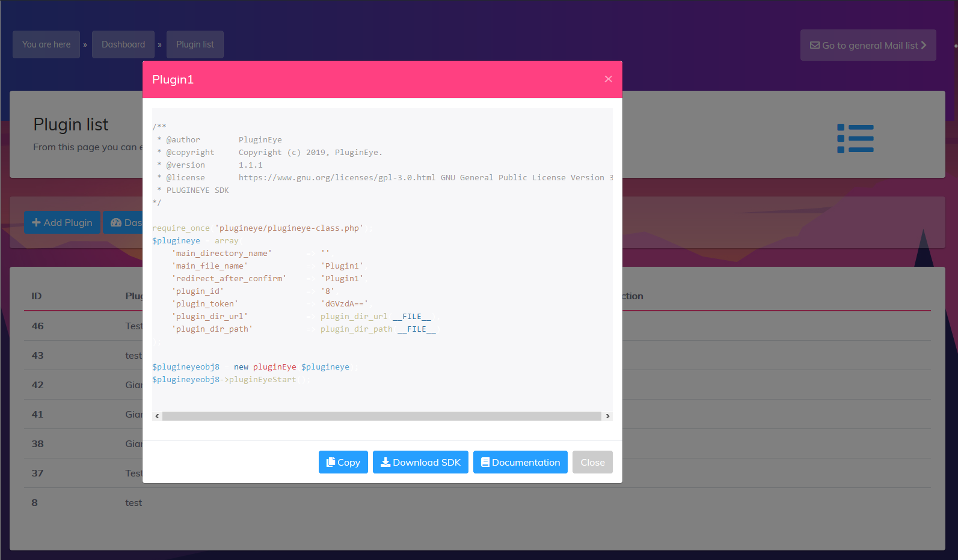Viewport: 958px width, 560px height.
Task: Select table row with ID 38
Action: coord(477,443)
